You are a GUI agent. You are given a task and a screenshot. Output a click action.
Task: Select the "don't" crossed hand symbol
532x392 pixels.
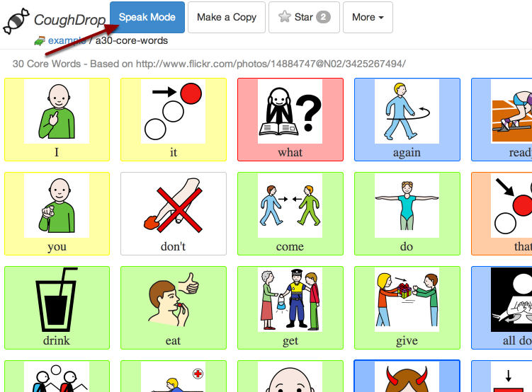tap(174, 214)
